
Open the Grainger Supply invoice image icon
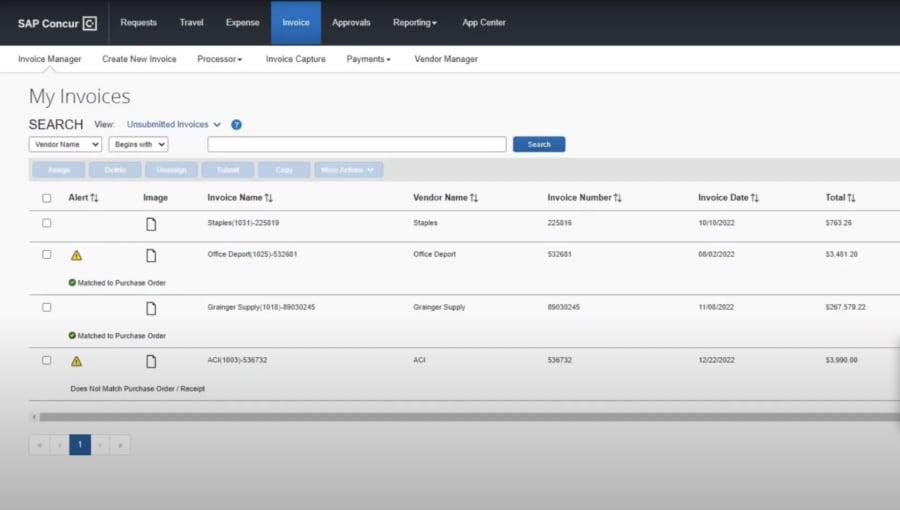151,309
